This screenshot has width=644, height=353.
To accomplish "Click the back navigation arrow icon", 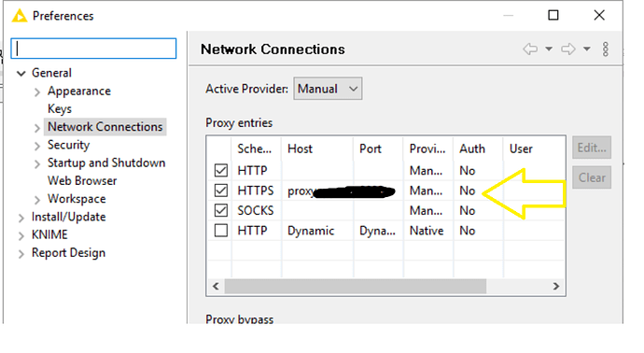I will coord(530,49).
